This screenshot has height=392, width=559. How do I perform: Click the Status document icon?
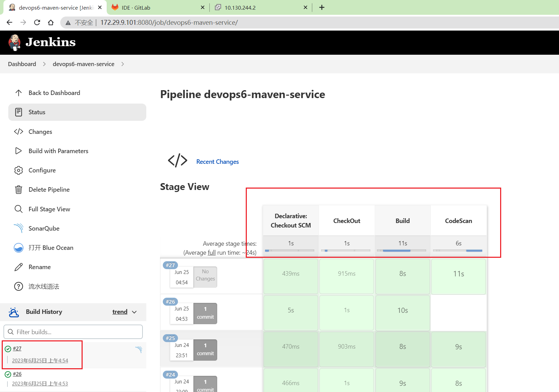[x=19, y=112]
